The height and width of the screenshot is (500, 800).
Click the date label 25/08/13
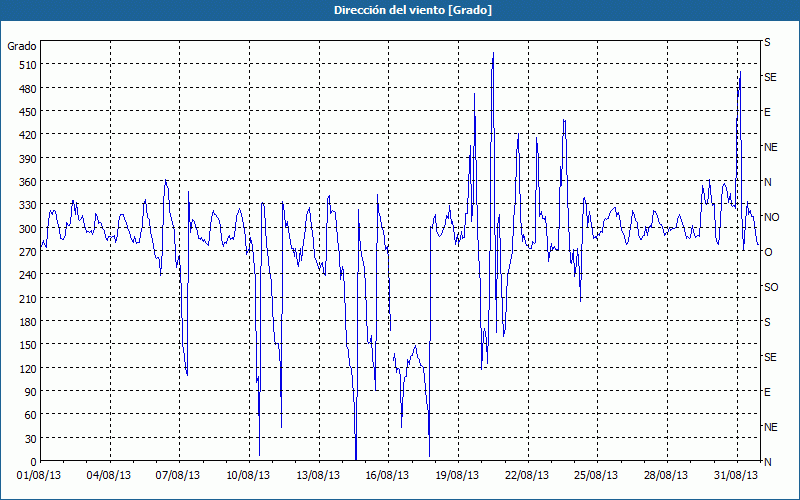(596, 476)
